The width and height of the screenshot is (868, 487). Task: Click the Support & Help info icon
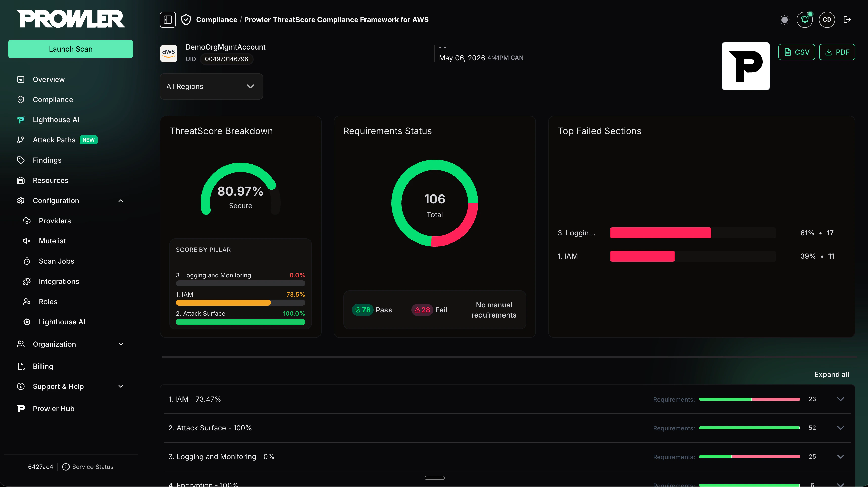[x=21, y=386]
